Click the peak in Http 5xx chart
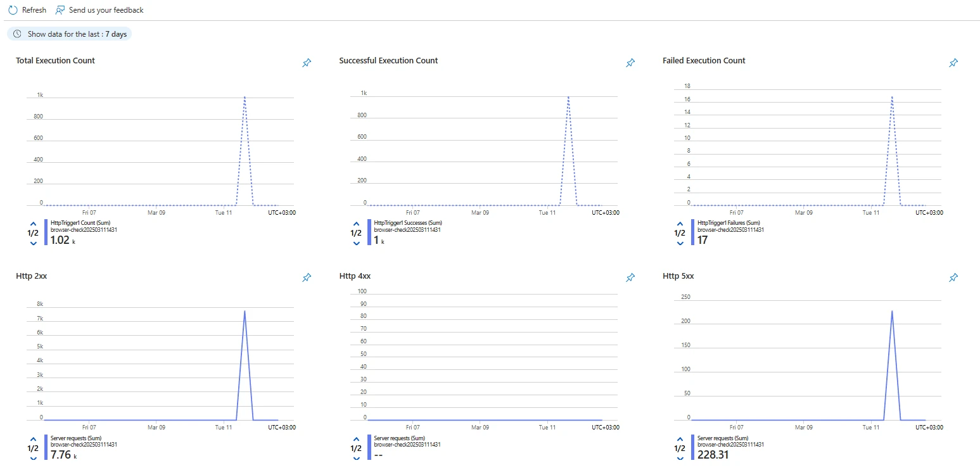 (892, 312)
